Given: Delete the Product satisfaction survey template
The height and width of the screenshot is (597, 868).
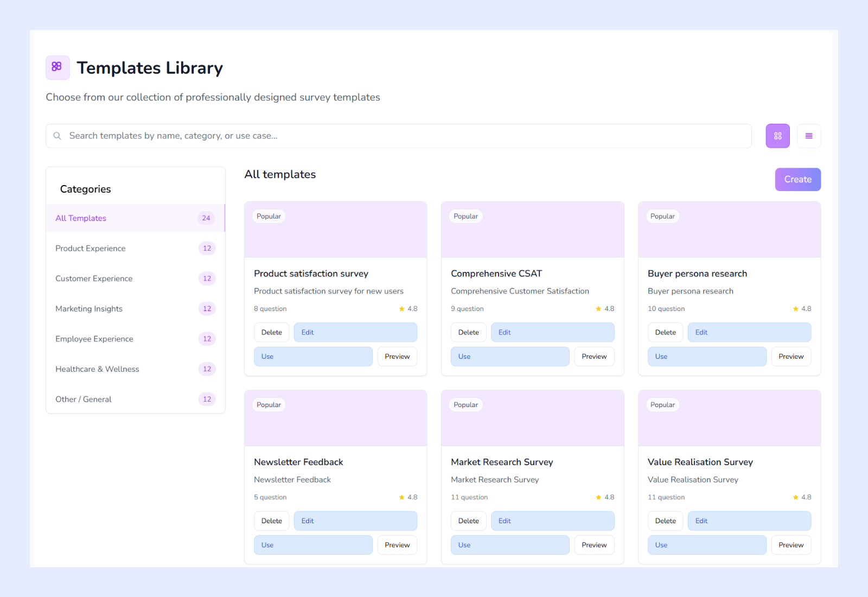Looking at the screenshot, I should click(271, 332).
